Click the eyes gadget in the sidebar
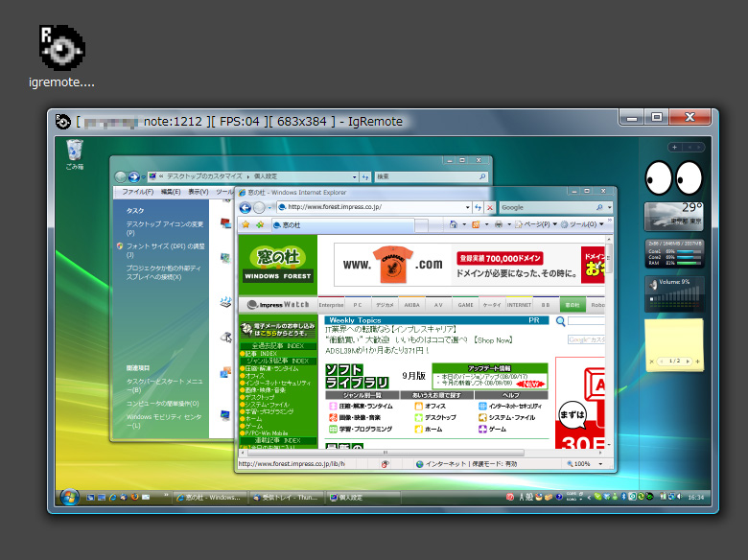748x560 pixels. (x=673, y=178)
